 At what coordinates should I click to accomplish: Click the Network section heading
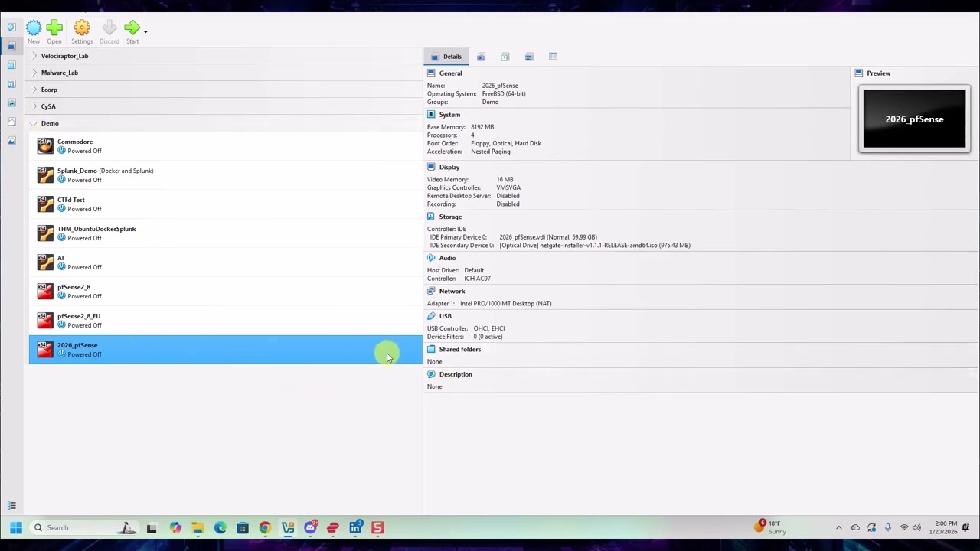pos(452,291)
